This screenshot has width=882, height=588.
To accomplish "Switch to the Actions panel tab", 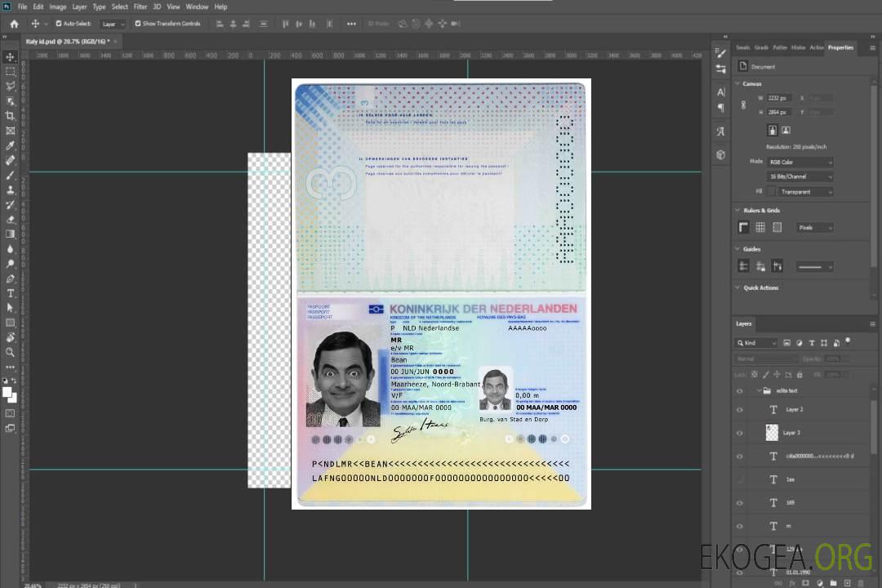I will [816, 48].
